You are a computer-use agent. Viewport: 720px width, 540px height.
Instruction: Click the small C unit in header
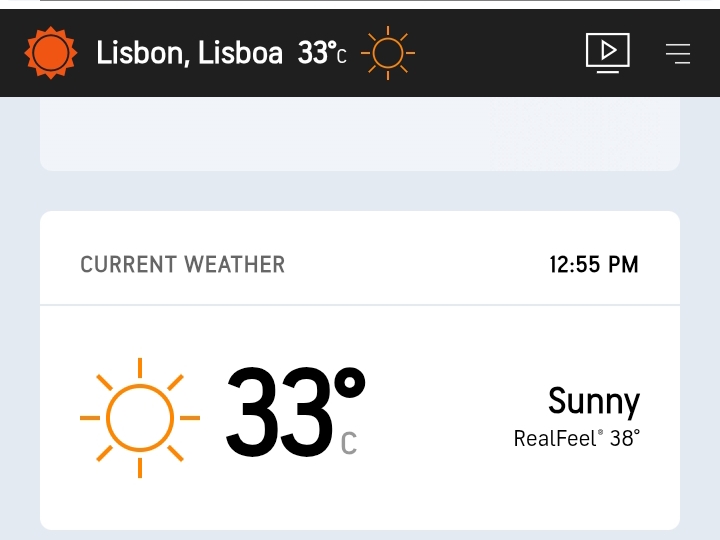(x=341, y=58)
